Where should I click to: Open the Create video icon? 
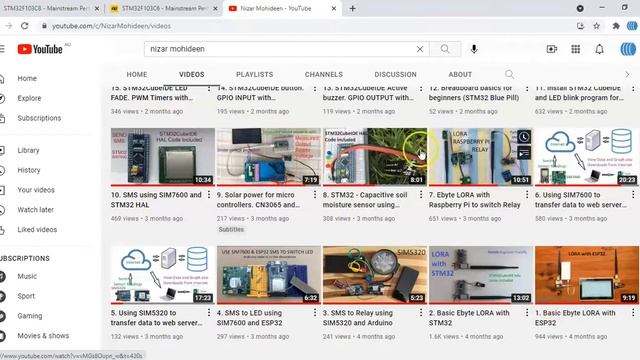(x=552, y=49)
